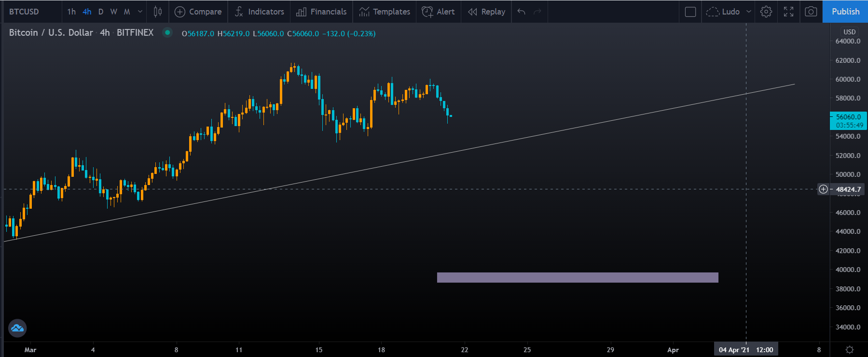Click the 60000.0 price axis label
This screenshot has width=868, height=357.
848,79
